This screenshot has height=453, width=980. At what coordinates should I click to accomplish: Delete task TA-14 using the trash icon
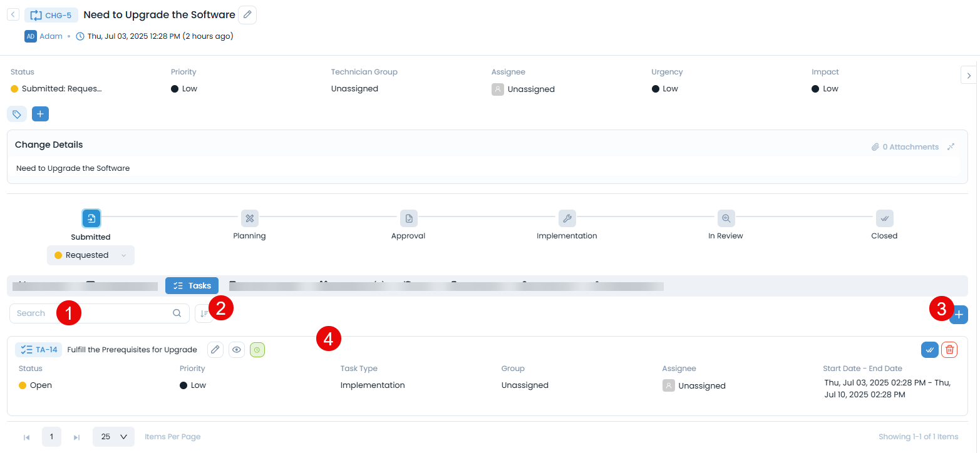point(949,349)
